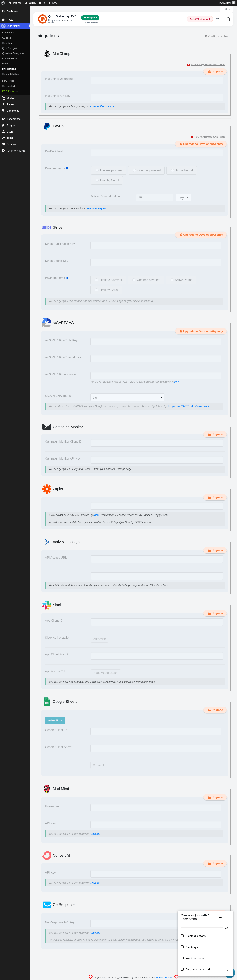The image size is (237, 980).
Task: Click the Media icon in sidebar
Action: (4, 98)
